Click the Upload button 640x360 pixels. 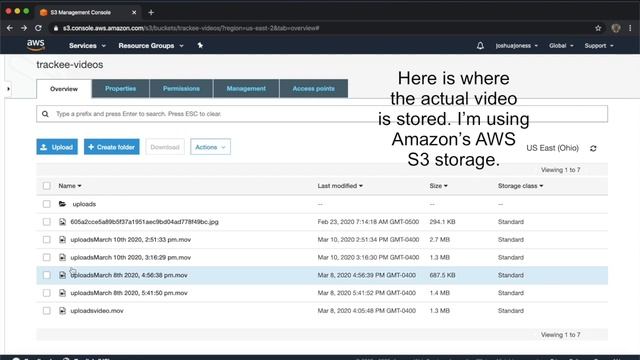(57, 147)
